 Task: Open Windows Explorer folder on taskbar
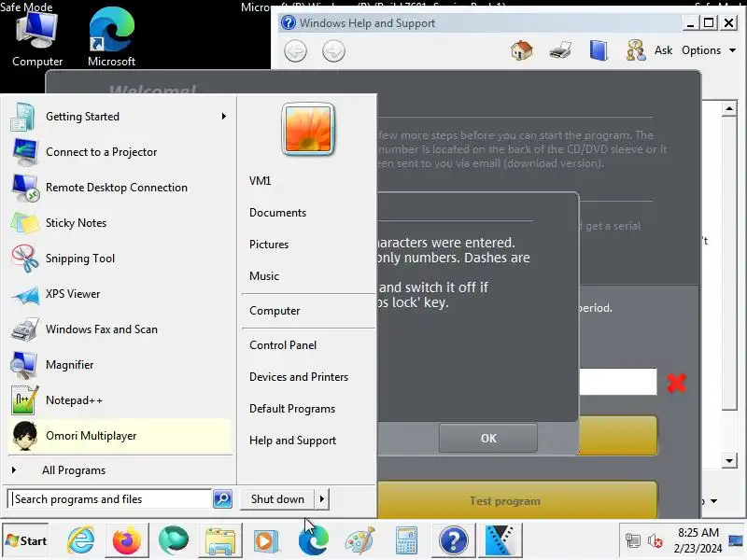(220, 540)
